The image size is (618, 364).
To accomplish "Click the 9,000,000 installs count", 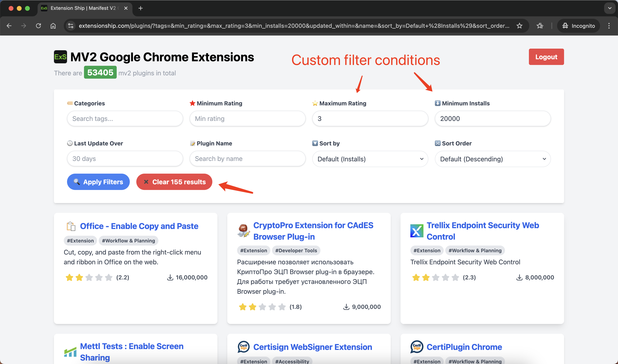I will point(366,307).
